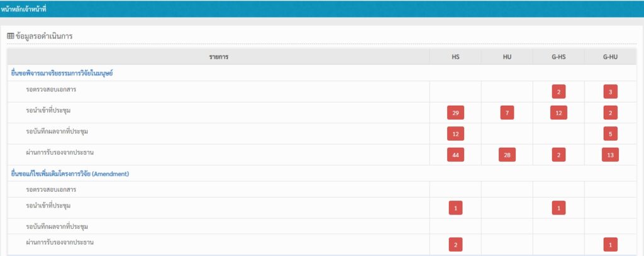Open the red 3 badge under G-HU
This screenshot has width=644, height=256.
pos(609,92)
